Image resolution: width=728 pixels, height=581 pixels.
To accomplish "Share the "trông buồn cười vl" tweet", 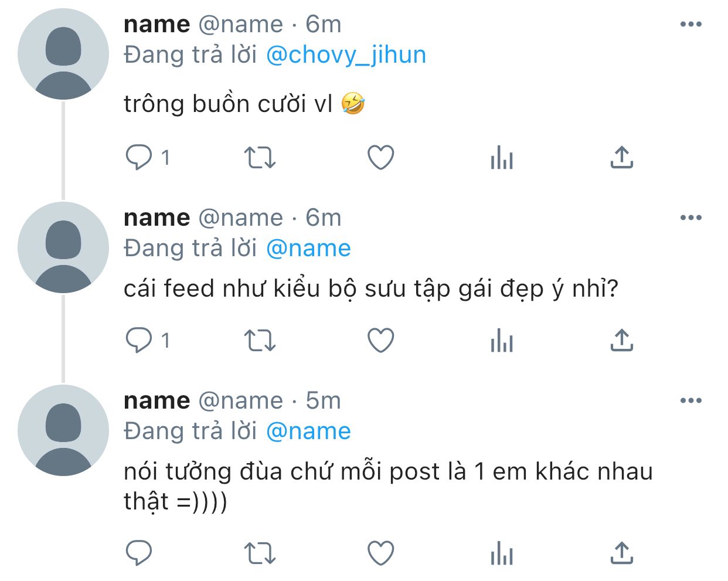I will coord(622,157).
